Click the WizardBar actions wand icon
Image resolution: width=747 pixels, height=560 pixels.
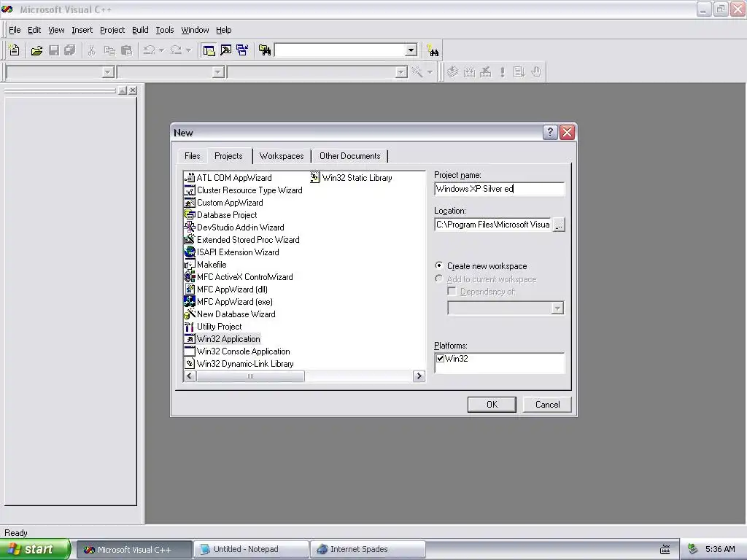click(417, 72)
